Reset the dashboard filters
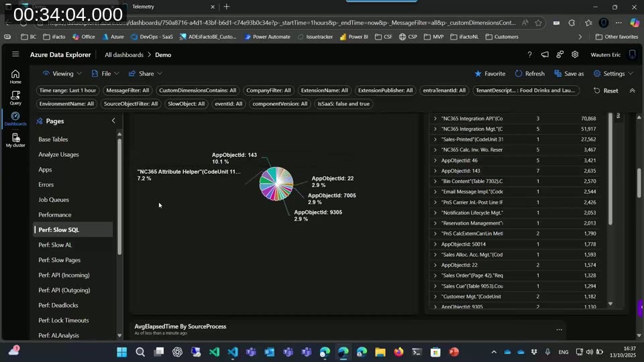Image resolution: width=644 pixels, height=362 pixels. 606,90
